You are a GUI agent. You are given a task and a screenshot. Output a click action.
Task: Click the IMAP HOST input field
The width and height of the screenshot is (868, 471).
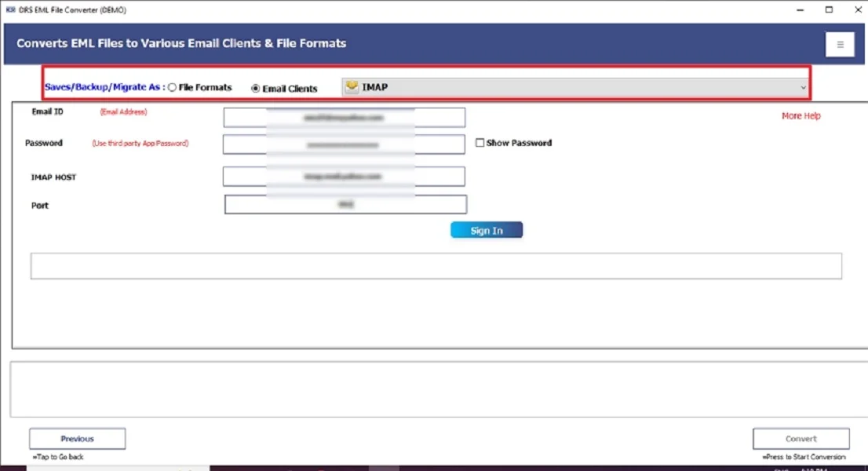pos(344,176)
